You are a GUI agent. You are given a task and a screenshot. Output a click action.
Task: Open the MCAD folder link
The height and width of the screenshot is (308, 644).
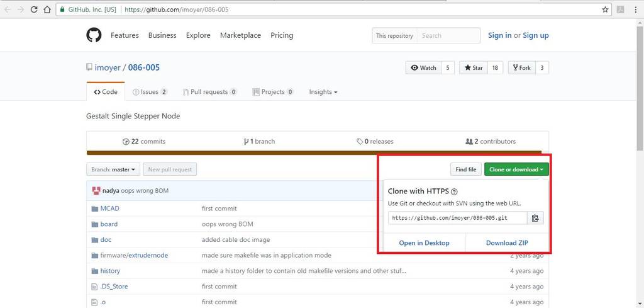pos(109,208)
